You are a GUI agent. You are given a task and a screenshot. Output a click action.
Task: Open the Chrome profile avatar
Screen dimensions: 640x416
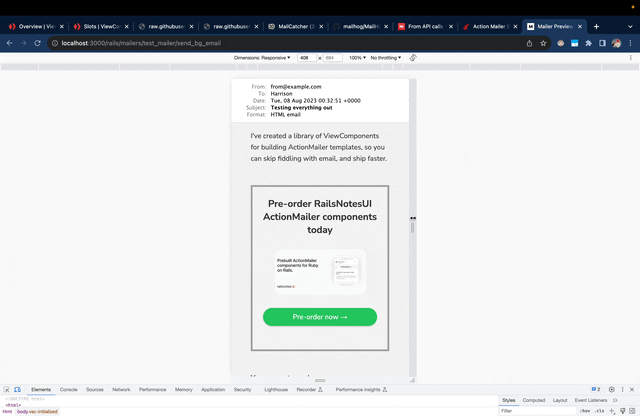(616, 43)
